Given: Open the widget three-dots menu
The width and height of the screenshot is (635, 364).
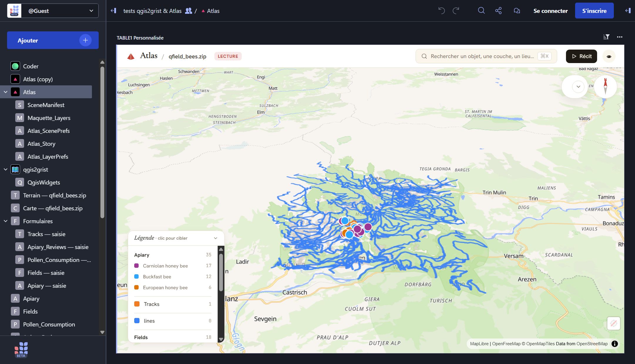Looking at the screenshot, I should [x=620, y=37].
